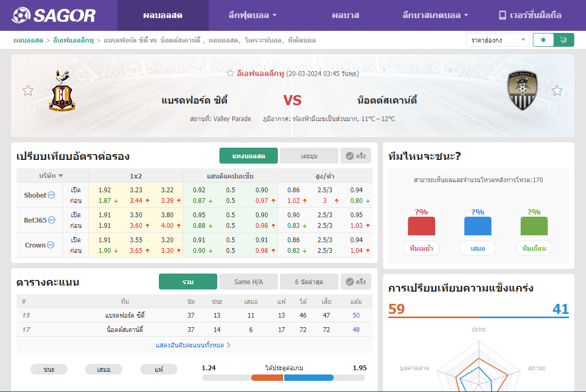Click Bet365 current away odds 4.00

(x=167, y=226)
